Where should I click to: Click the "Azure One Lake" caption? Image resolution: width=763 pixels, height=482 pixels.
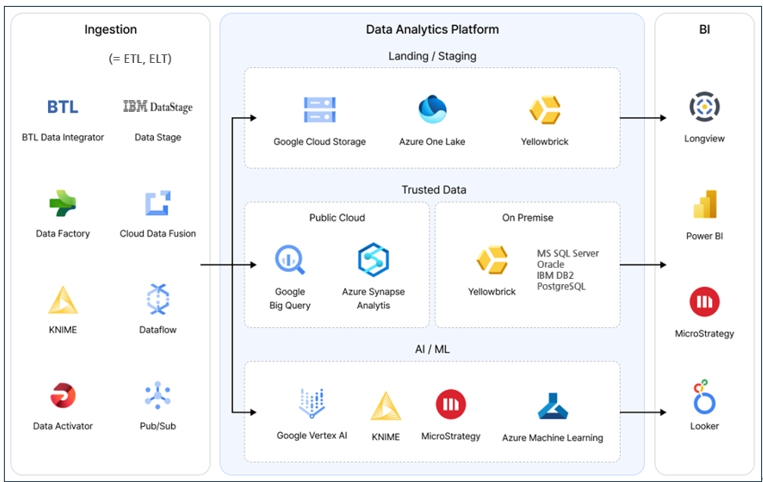[x=432, y=142]
